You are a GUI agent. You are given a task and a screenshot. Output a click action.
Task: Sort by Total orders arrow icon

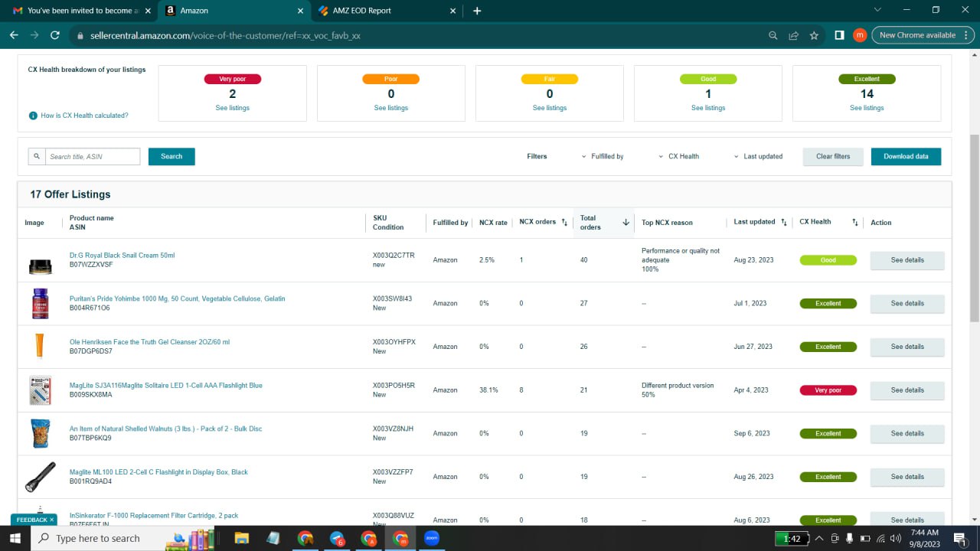coord(626,223)
